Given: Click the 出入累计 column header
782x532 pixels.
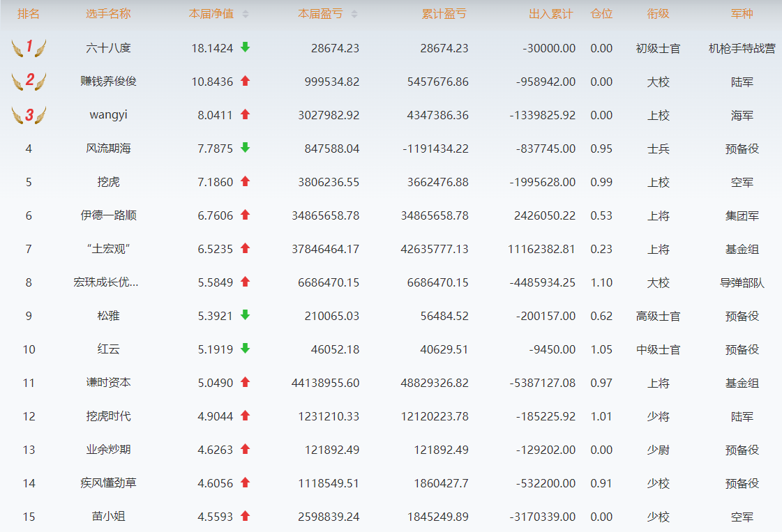Looking at the screenshot, I should (x=551, y=14).
